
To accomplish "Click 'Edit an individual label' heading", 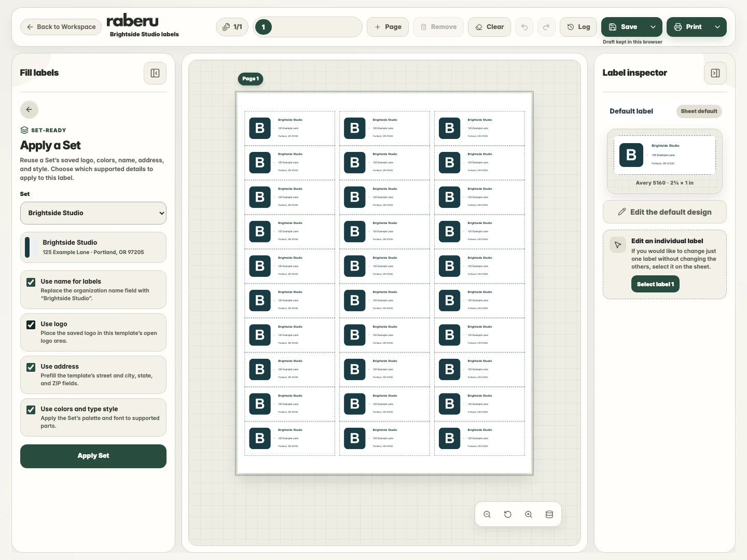I will [x=667, y=241].
